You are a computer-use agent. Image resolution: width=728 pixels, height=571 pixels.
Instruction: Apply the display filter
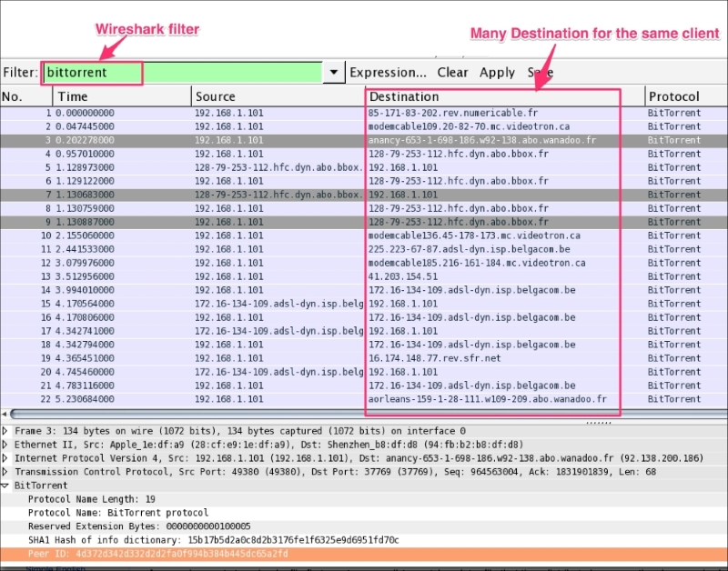point(497,73)
